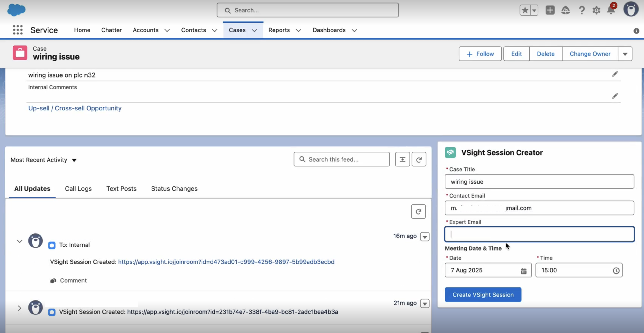Switch to Status Changes feed tab
The width and height of the screenshot is (644, 333).
point(174,189)
